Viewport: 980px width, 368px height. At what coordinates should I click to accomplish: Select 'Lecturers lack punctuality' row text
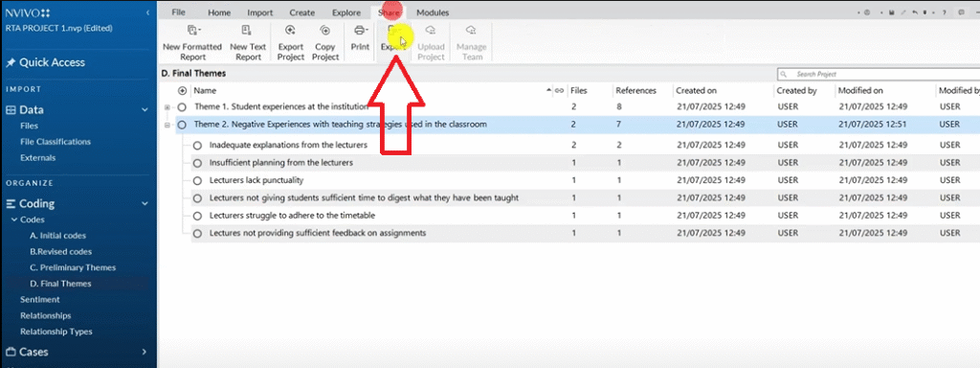pos(256,180)
